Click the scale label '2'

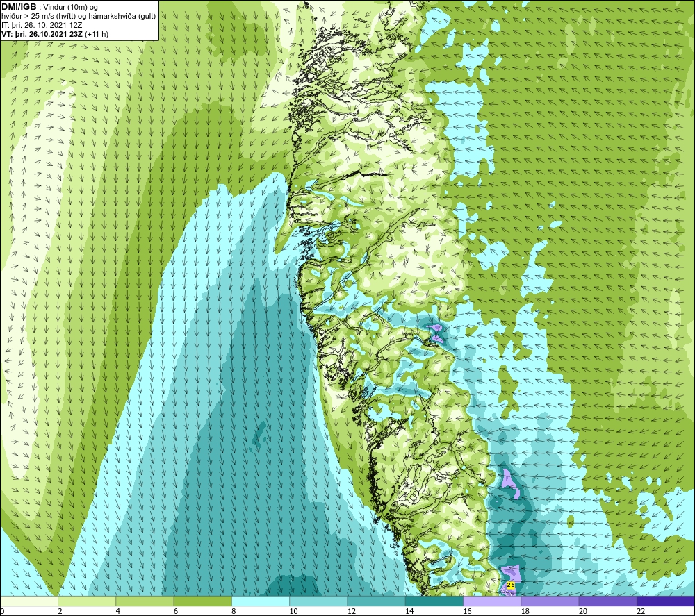(x=60, y=611)
